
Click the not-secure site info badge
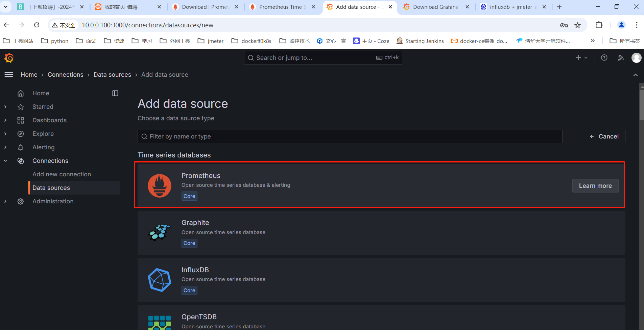tap(64, 25)
